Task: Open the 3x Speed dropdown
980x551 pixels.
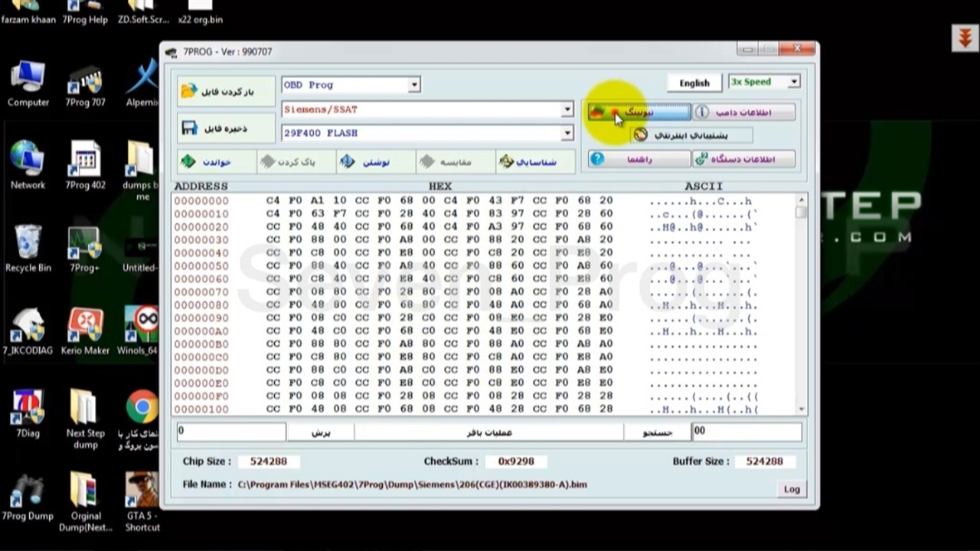Action: tap(793, 82)
